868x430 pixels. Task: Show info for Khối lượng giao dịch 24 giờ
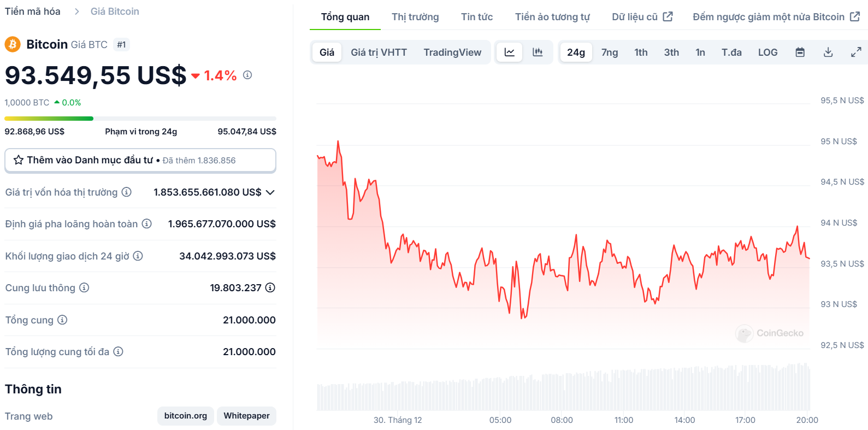click(138, 256)
